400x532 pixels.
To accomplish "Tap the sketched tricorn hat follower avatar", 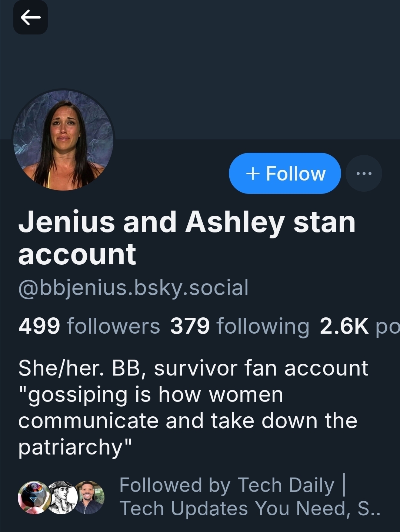I will (62, 497).
